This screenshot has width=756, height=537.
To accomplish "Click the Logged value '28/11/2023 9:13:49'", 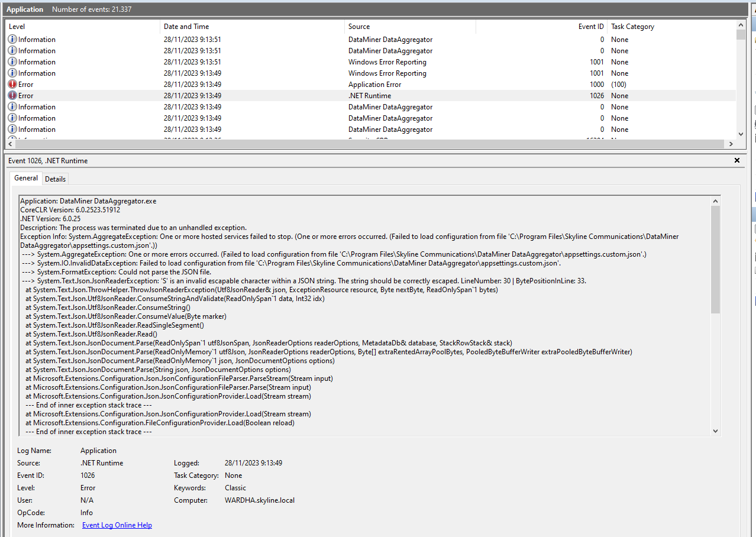I will point(253,463).
